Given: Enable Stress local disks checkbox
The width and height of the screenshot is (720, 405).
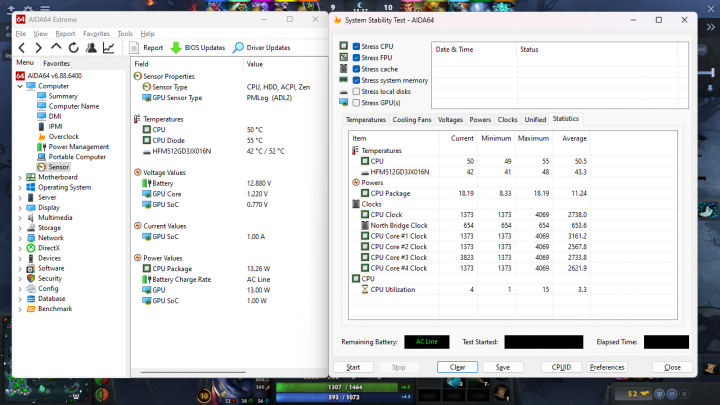Looking at the screenshot, I should 356,91.
